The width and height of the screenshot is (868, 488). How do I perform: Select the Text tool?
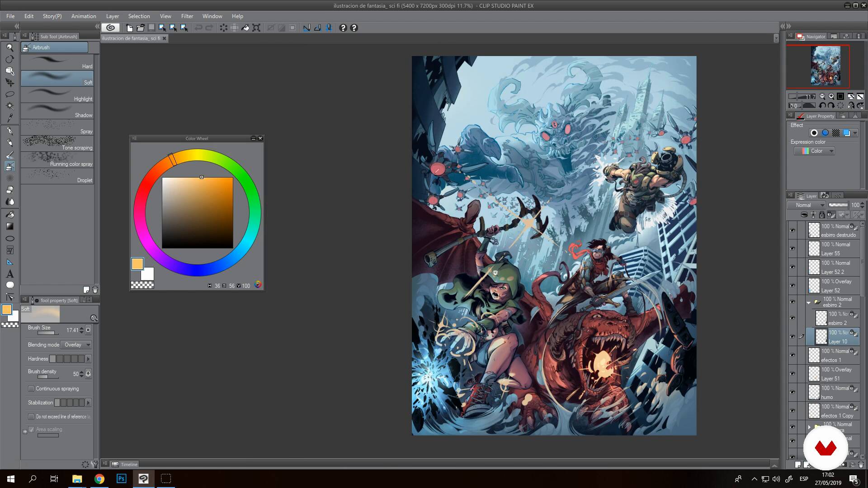coord(9,274)
